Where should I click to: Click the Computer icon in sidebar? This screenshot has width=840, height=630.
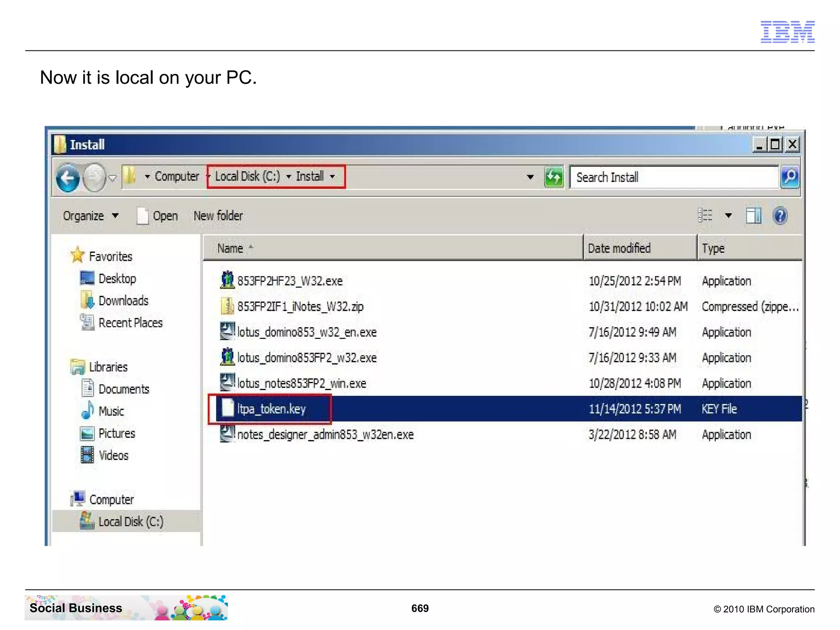78,498
